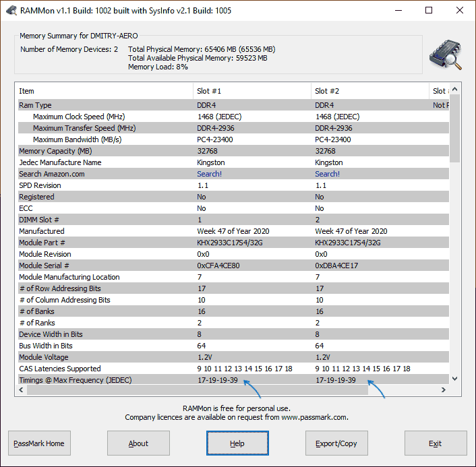Click Memory Load: 8% text
The height and width of the screenshot is (467, 476).
pyautogui.click(x=158, y=67)
